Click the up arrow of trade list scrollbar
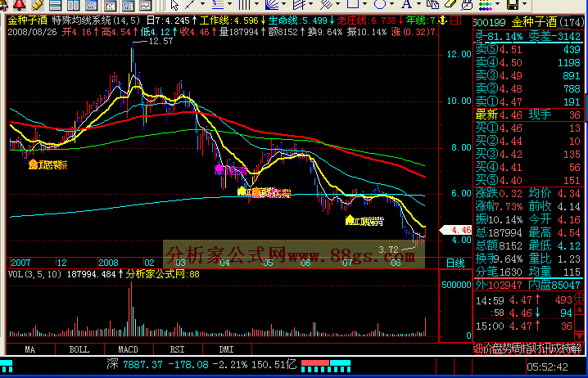This screenshot has width=588, height=378. 580,310
